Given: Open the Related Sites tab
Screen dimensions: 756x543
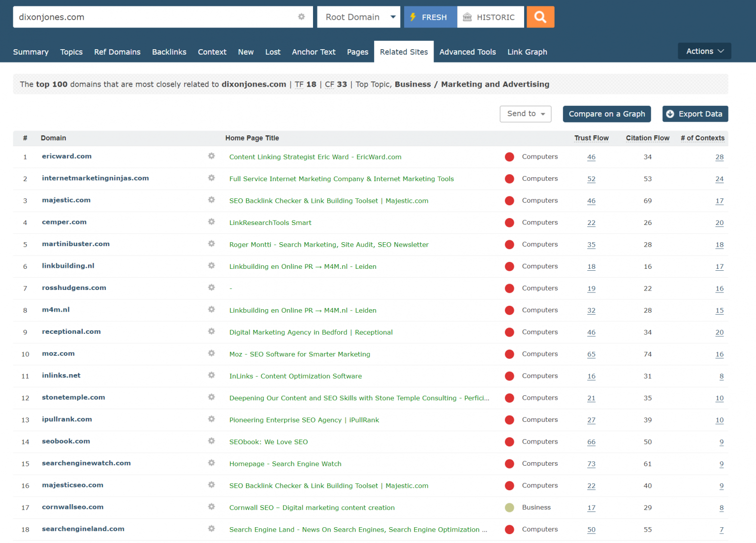Looking at the screenshot, I should [404, 52].
